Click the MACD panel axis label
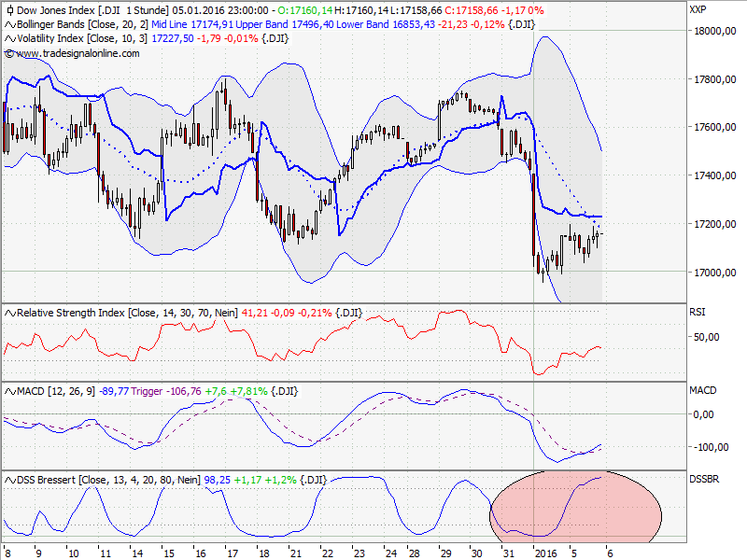Screen dimensions: 747x560 tap(703, 390)
